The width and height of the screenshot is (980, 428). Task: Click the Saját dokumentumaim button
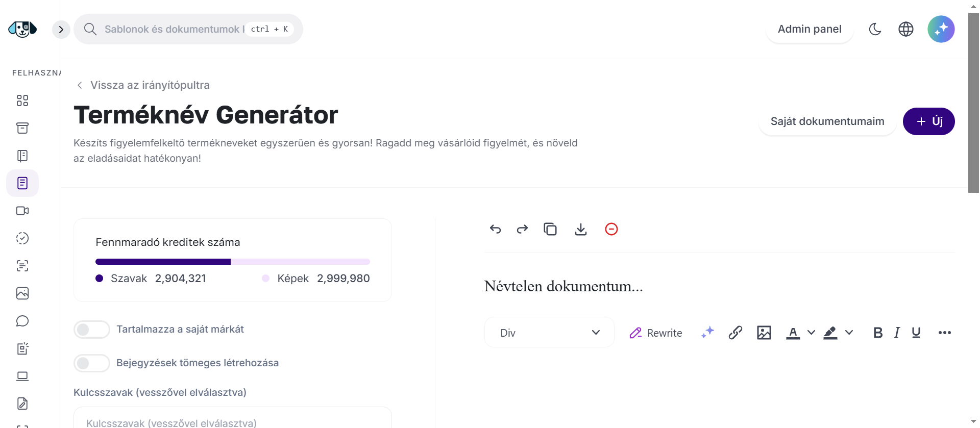point(827,121)
